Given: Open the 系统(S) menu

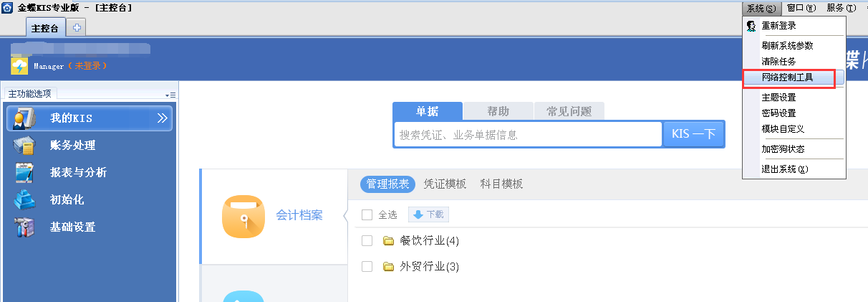Looking at the screenshot, I should pyautogui.click(x=761, y=8).
